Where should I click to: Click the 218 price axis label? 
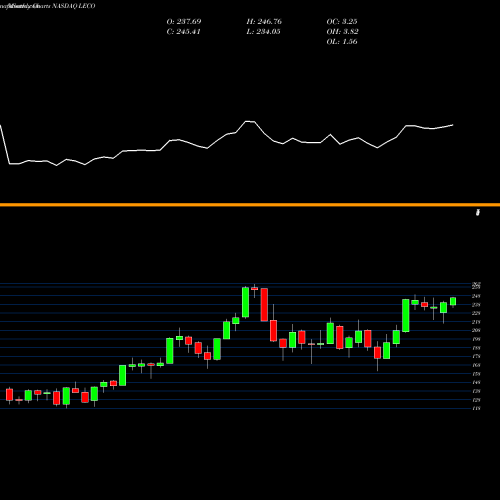pyautogui.click(x=476, y=322)
